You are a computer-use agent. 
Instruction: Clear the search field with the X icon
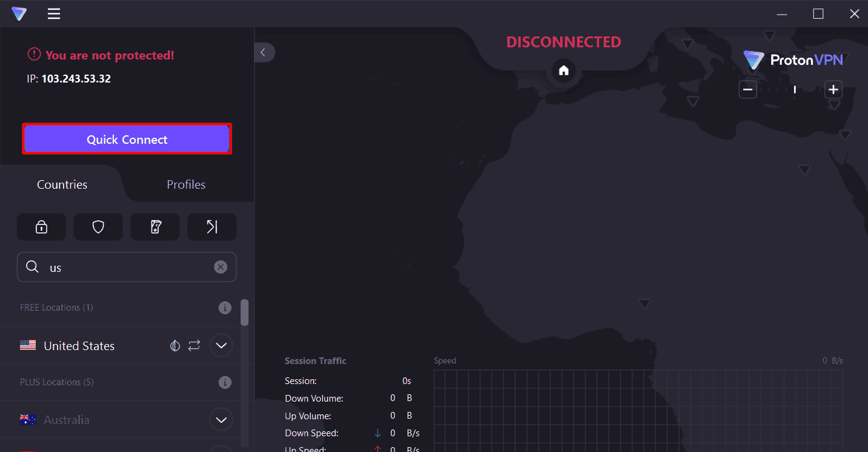coord(220,267)
